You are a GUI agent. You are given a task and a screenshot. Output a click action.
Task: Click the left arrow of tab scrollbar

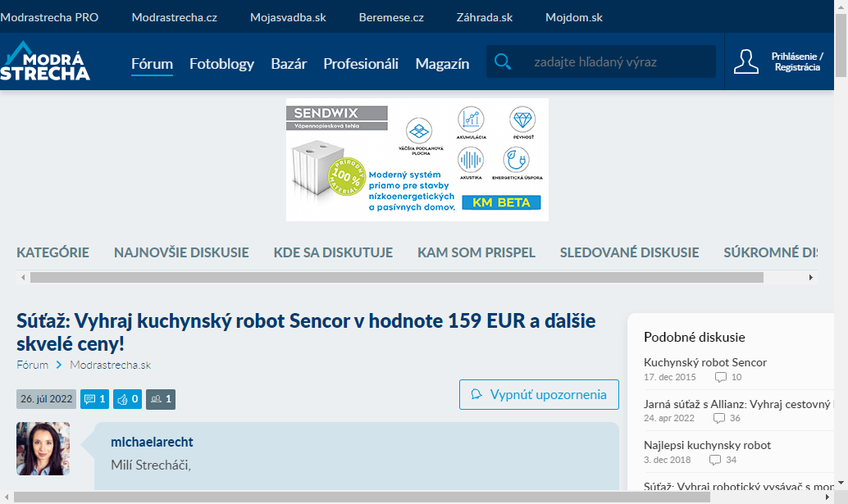pos(23,278)
